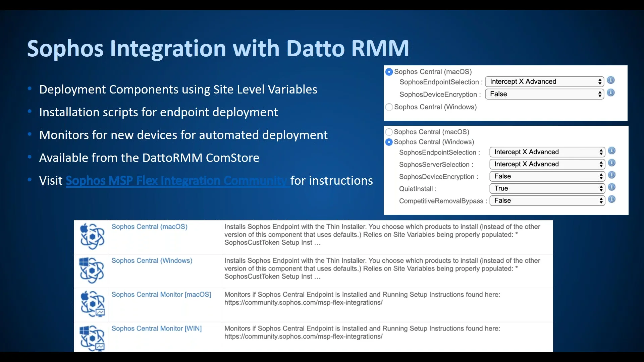
Task: Click info icon beside CompetitiveRemovalBypass
Action: pyautogui.click(x=612, y=199)
